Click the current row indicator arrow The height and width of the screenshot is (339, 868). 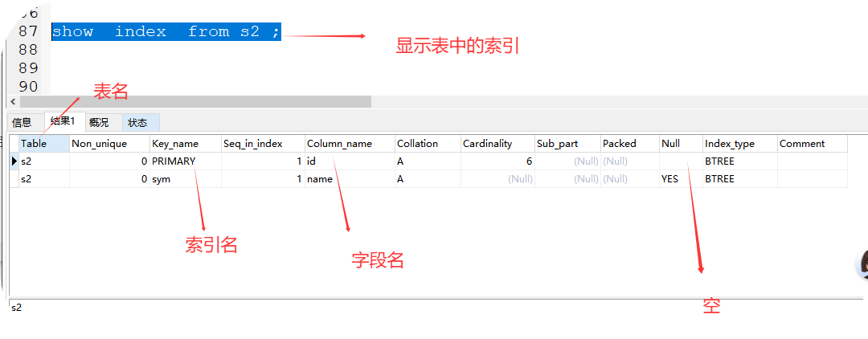point(14,161)
